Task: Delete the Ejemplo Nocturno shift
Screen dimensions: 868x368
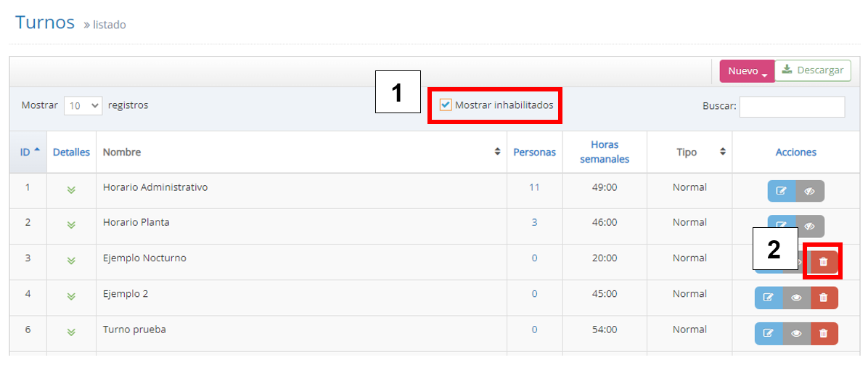Action: [823, 262]
